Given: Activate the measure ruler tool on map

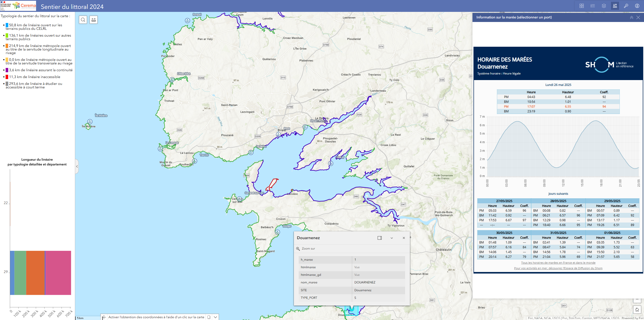Looking at the screenshot, I should tap(94, 20).
